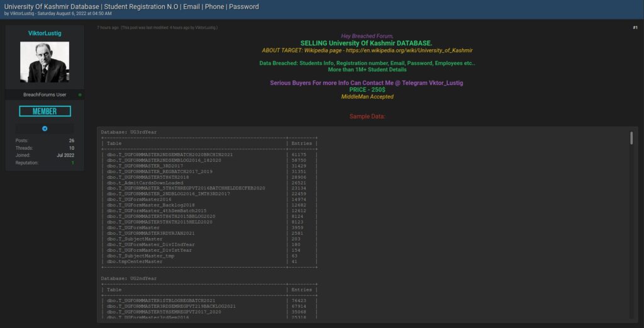644x328 pixels.
Task: Click the Database: UG3rdYear heading
Action: [129, 132]
